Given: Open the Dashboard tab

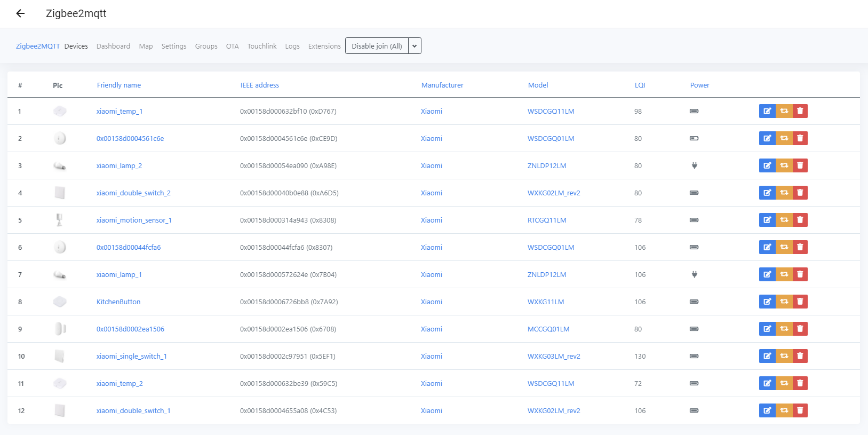Looking at the screenshot, I should (113, 46).
